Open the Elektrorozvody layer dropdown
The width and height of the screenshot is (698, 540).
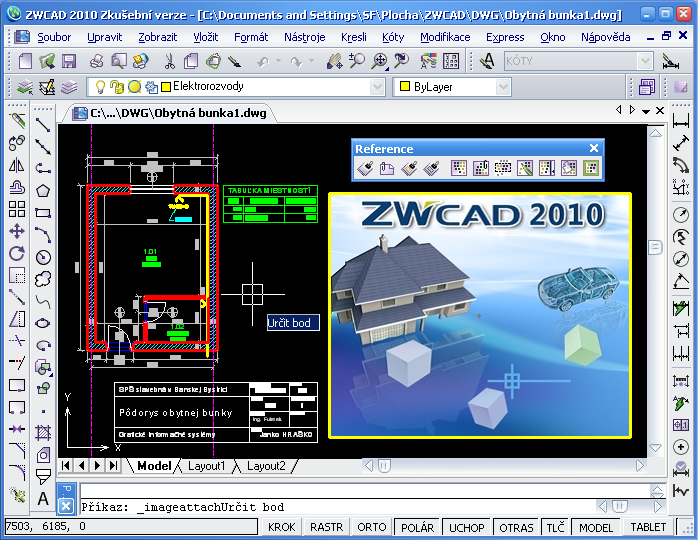click(x=376, y=88)
